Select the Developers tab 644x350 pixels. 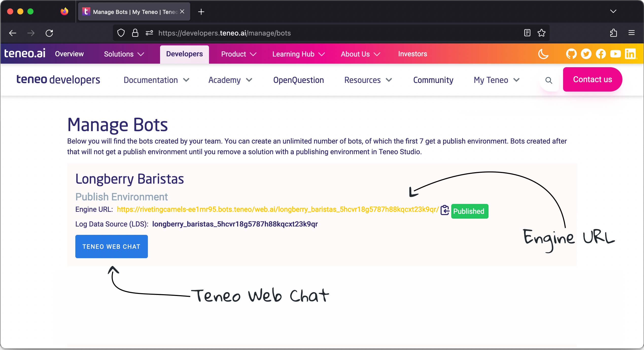tap(184, 54)
